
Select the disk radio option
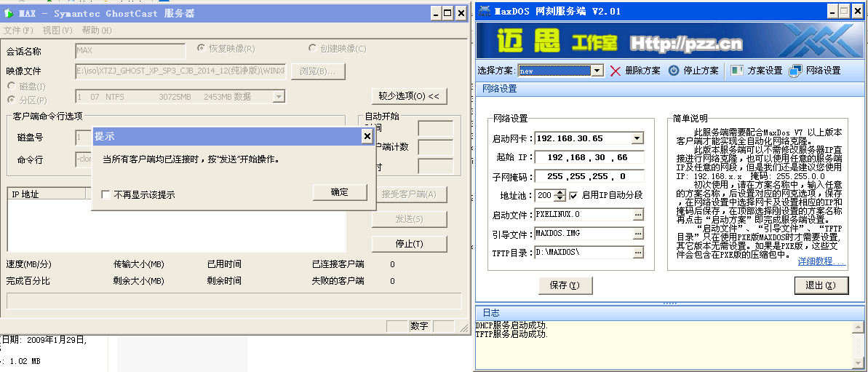tap(11, 87)
